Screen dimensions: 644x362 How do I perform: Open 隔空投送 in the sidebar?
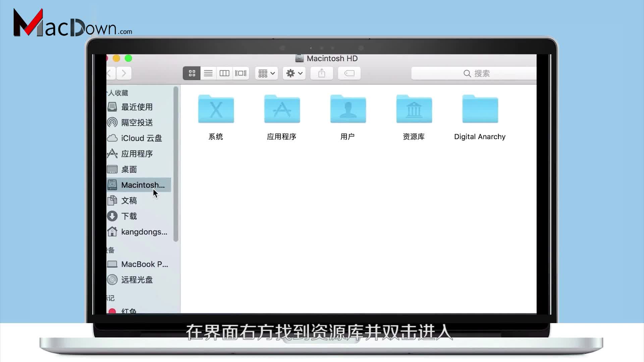tap(137, 122)
